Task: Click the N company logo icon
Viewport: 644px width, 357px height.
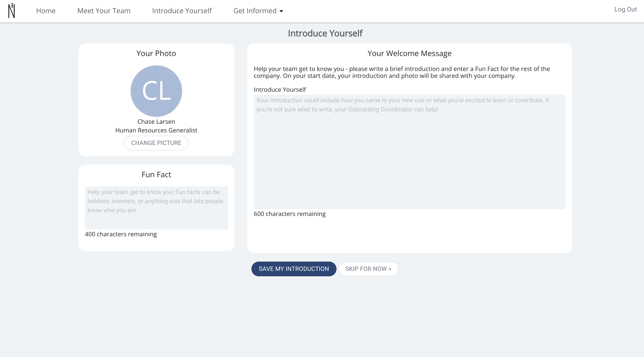Action: coord(11,11)
